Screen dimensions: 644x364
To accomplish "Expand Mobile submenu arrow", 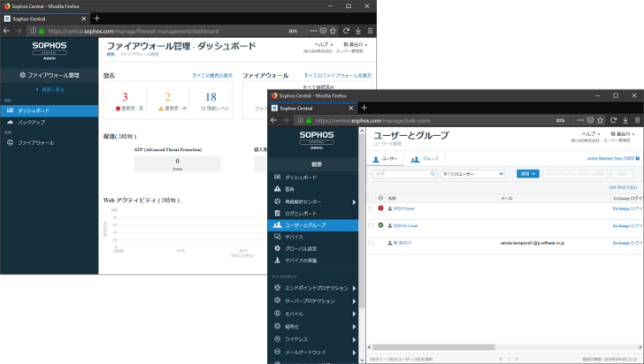I will pos(354,314).
